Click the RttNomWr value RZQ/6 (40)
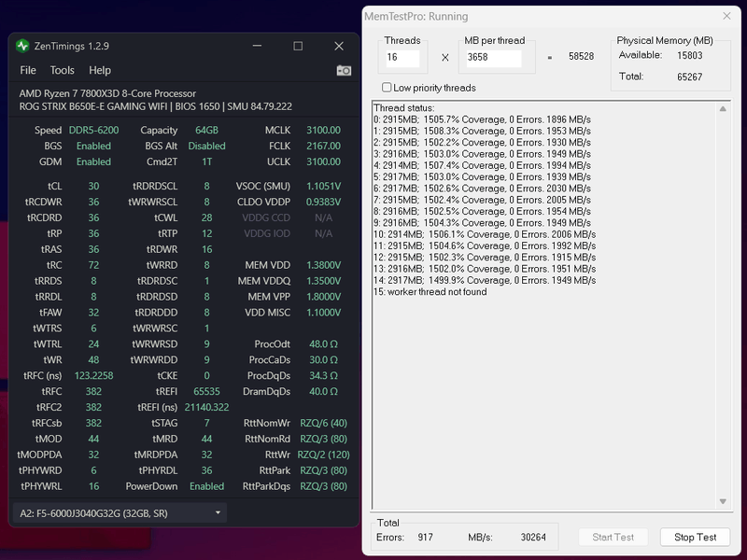 click(323, 423)
